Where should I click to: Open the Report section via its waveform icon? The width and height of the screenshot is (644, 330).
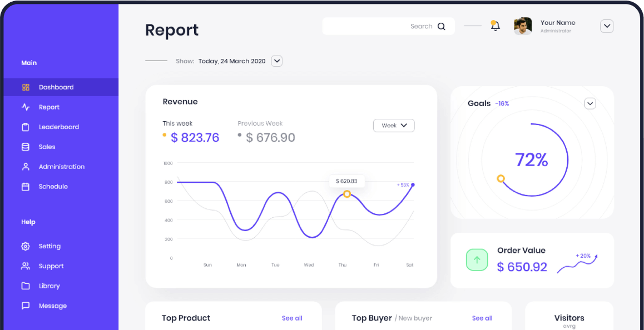pos(26,107)
